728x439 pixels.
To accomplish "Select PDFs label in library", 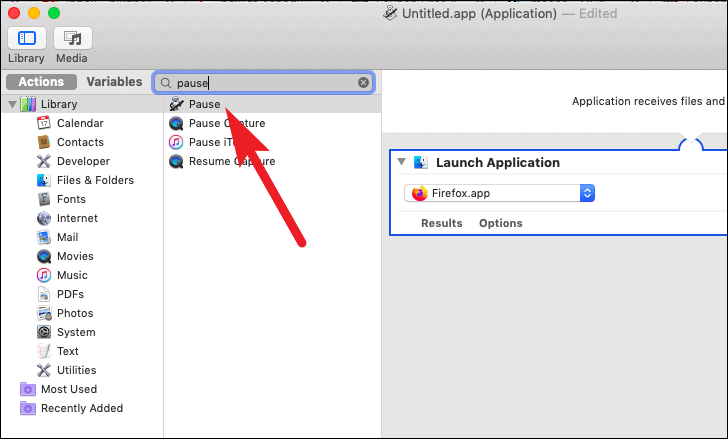I will 70,294.
